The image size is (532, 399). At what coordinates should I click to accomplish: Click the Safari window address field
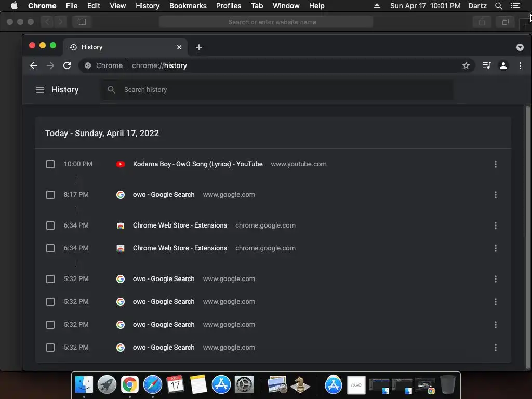(x=266, y=22)
